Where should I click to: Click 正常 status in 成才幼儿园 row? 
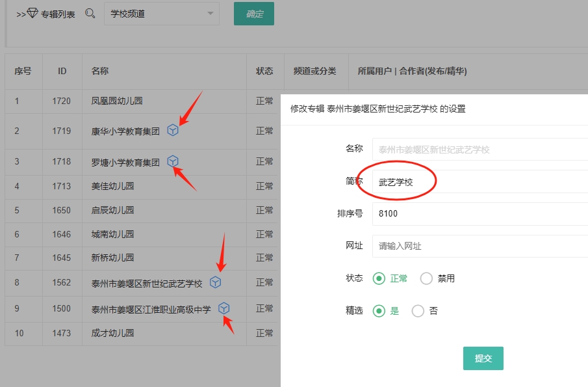click(264, 333)
